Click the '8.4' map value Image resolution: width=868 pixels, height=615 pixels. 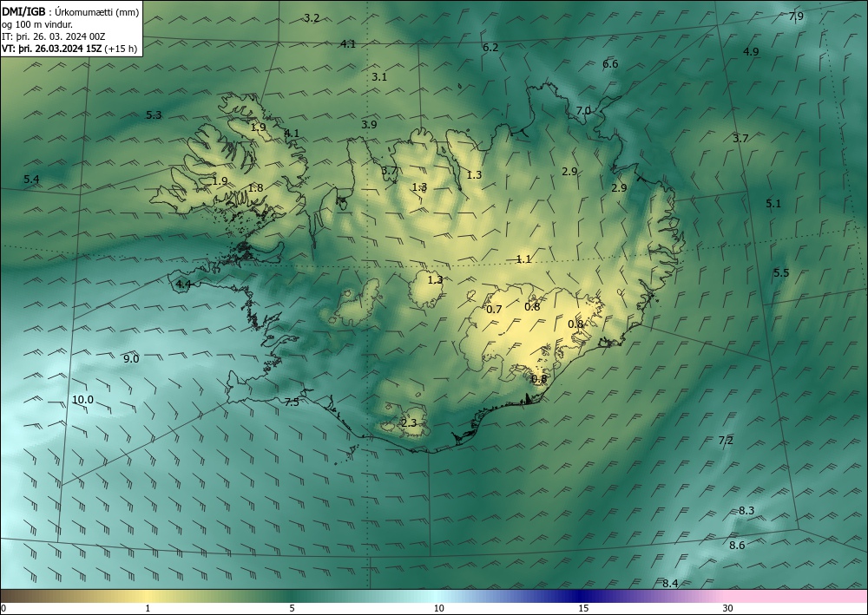coord(670,583)
